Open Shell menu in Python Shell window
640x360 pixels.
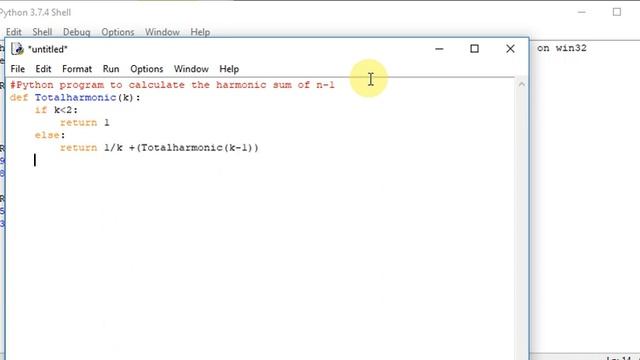(x=42, y=32)
